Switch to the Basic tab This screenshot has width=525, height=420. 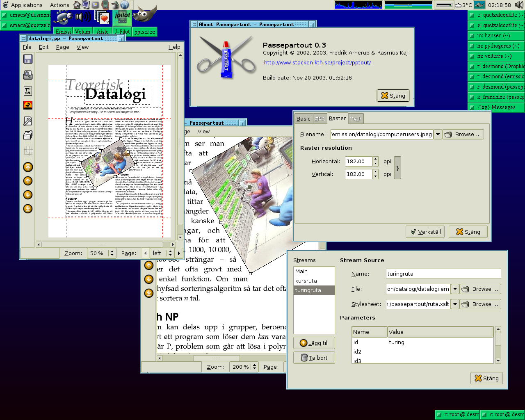pos(304,119)
